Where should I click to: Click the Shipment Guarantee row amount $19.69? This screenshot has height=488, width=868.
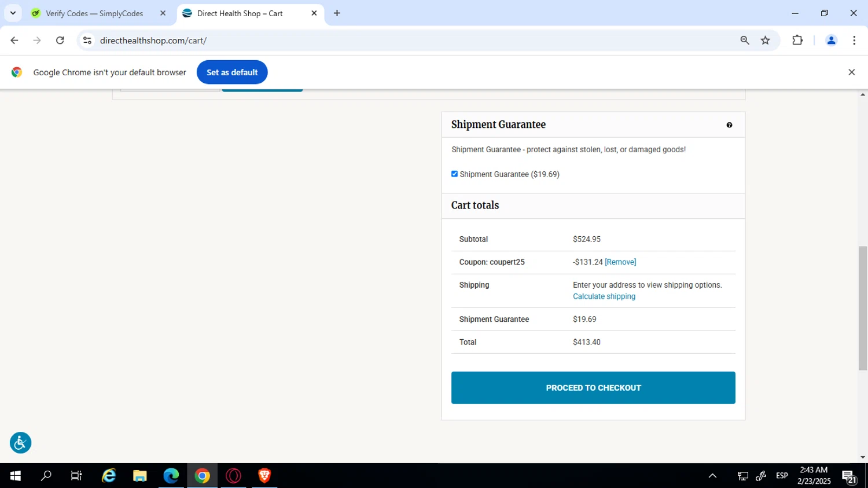(x=584, y=320)
